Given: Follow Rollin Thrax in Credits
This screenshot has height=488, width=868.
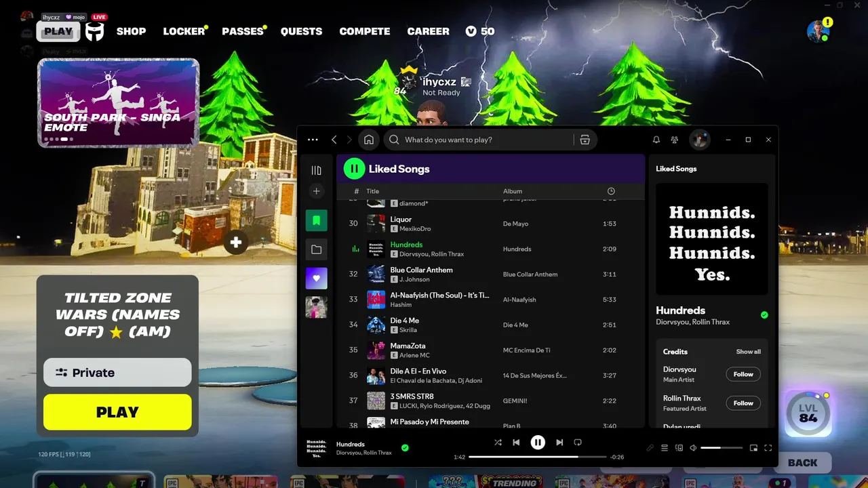Looking at the screenshot, I should tap(743, 403).
